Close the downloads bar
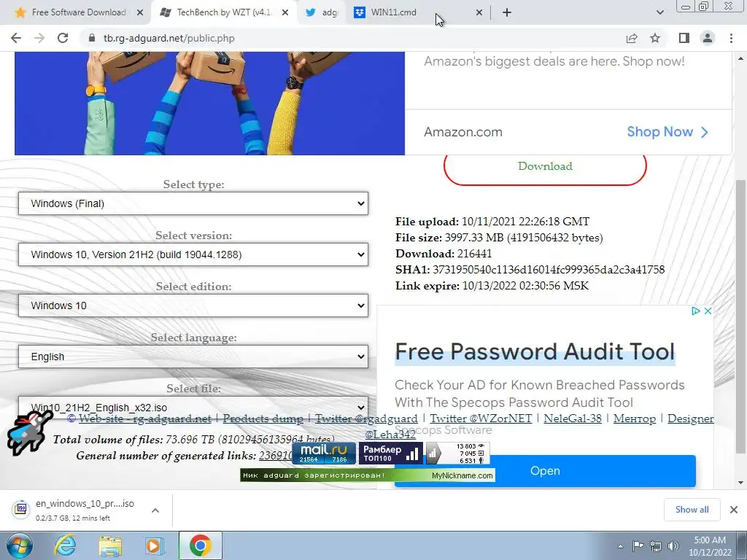The width and height of the screenshot is (747, 560). tap(734, 510)
